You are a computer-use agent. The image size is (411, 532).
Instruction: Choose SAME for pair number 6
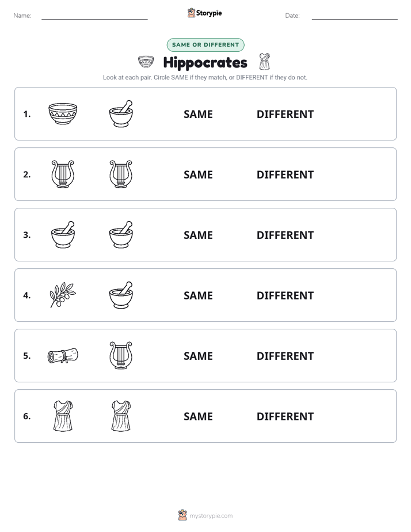(198, 417)
